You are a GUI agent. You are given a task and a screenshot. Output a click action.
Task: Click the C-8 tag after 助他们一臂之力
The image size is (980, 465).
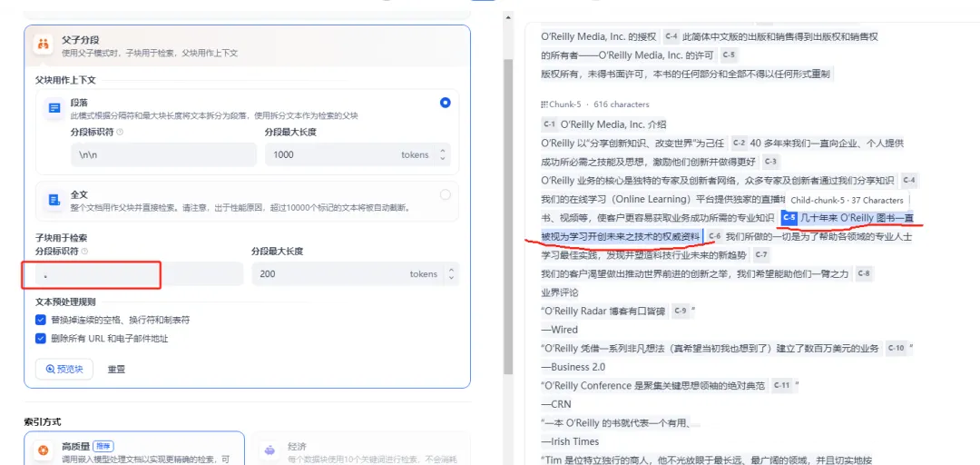863,273
